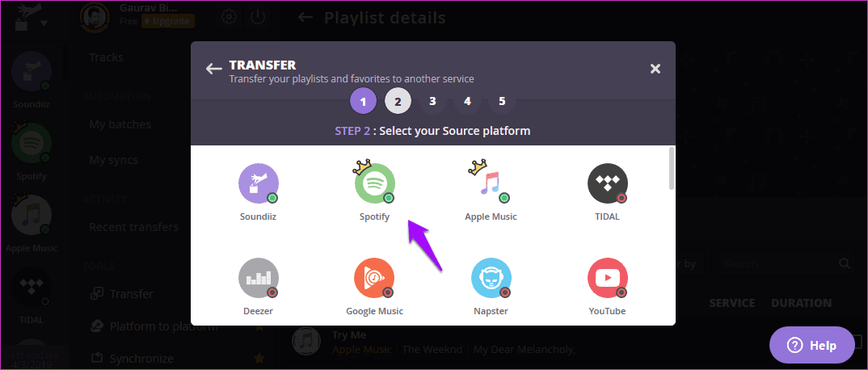Open user profile avatar

point(96,18)
